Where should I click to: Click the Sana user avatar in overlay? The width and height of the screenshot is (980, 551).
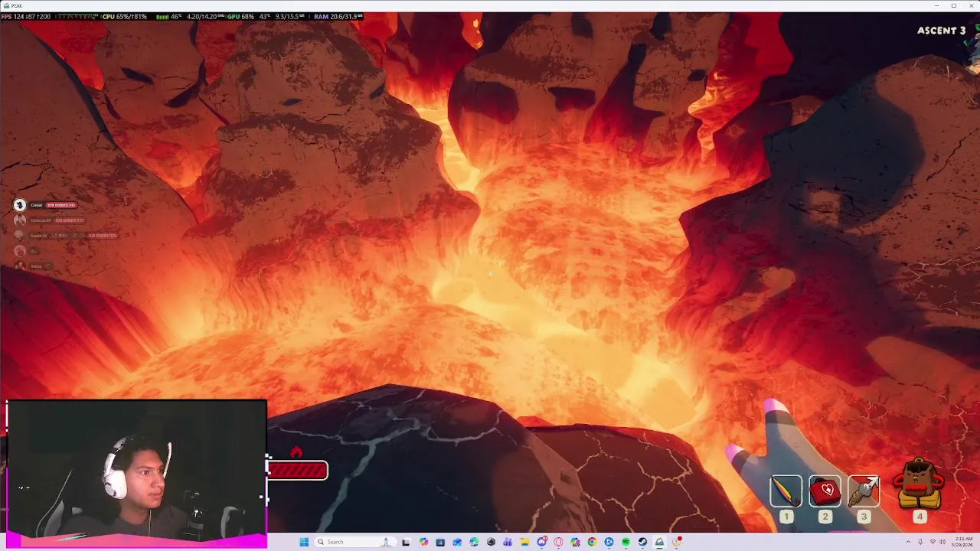pyautogui.click(x=20, y=266)
